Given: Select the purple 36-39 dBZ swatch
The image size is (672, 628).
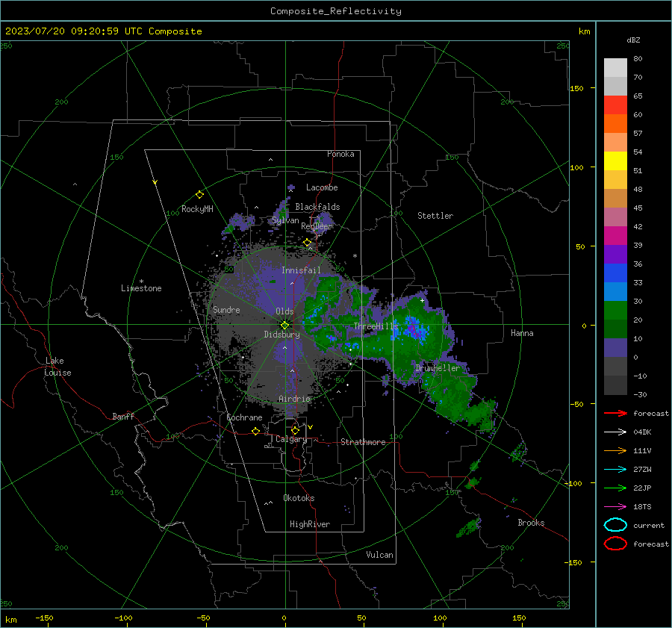Looking at the screenshot, I should pyautogui.click(x=615, y=254).
